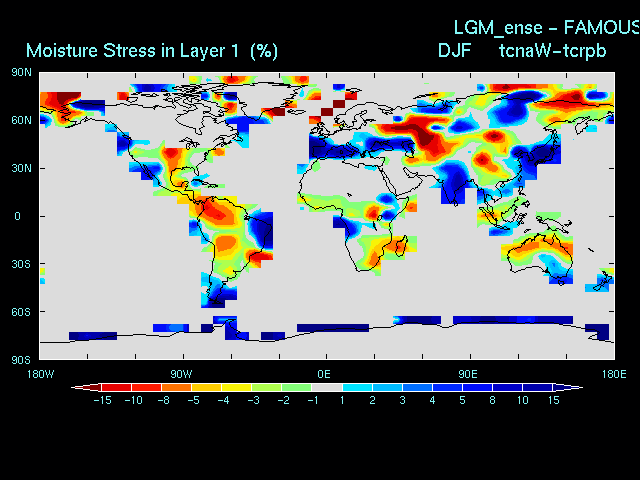The width and height of the screenshot is (640, 480).
Task: Click the 90N latitude axis label
Action: (21, 72)
